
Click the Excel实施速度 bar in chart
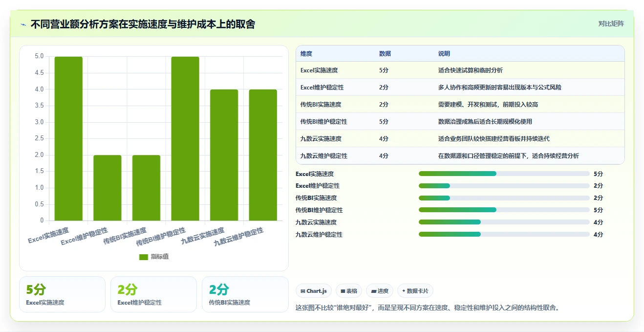coord(68,138)
